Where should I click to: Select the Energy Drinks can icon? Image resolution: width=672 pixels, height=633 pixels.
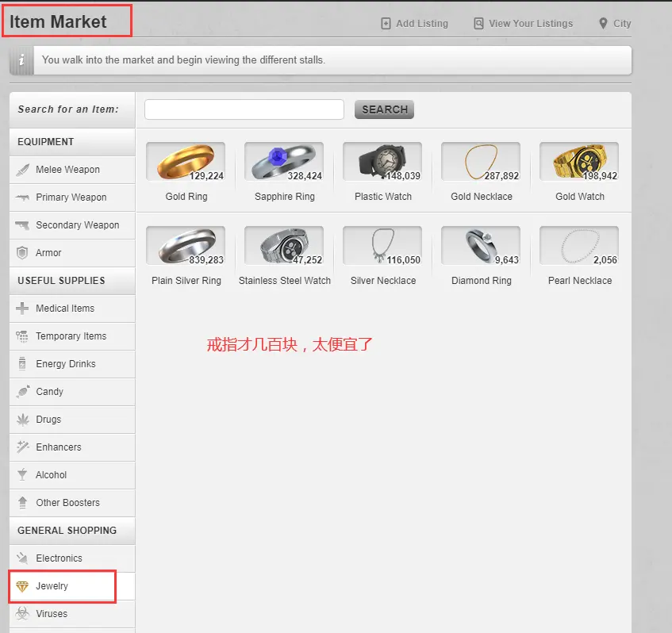tap(22, 364)
